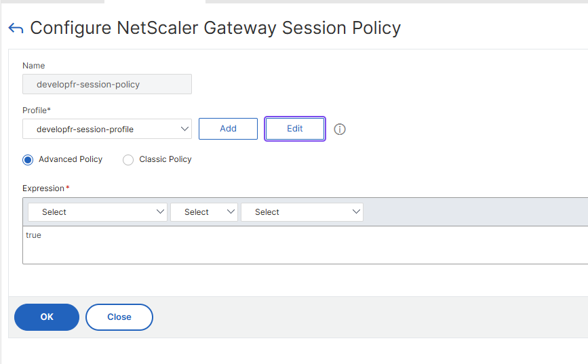Click the page title heading text
The image size is (588, 364).
tap(216, 28)
